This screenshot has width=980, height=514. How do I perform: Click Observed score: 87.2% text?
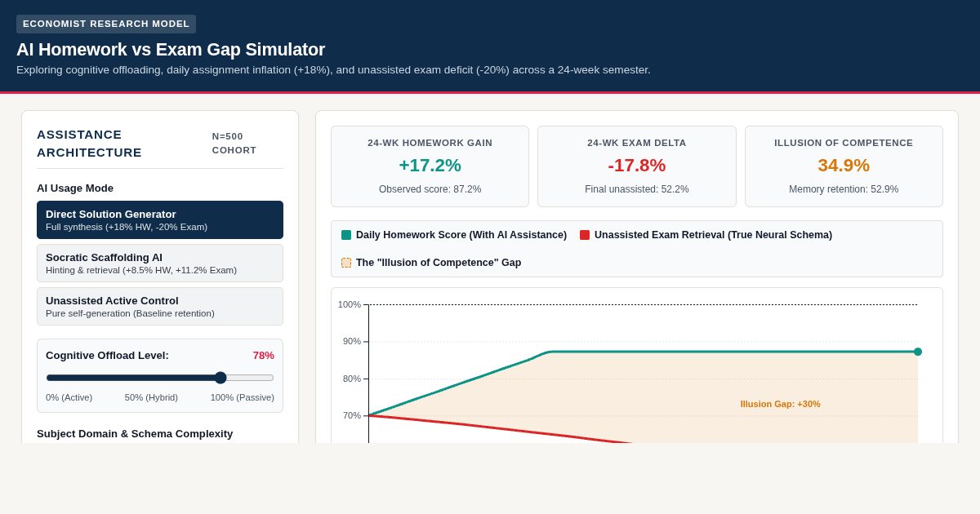coord(430,189)
